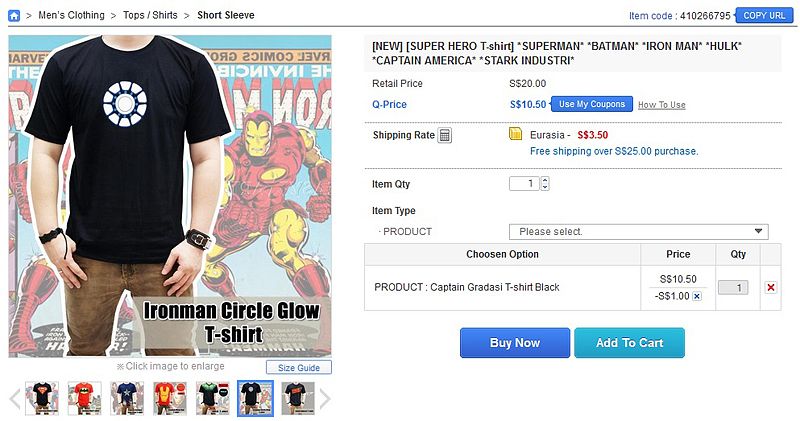Click the home icon in the breadcrumb

pos(14,15)
